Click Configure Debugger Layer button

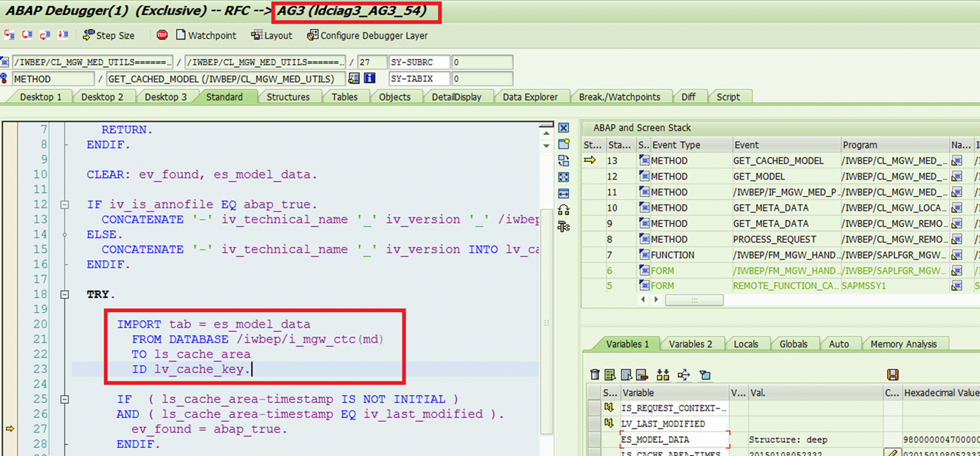367,36
